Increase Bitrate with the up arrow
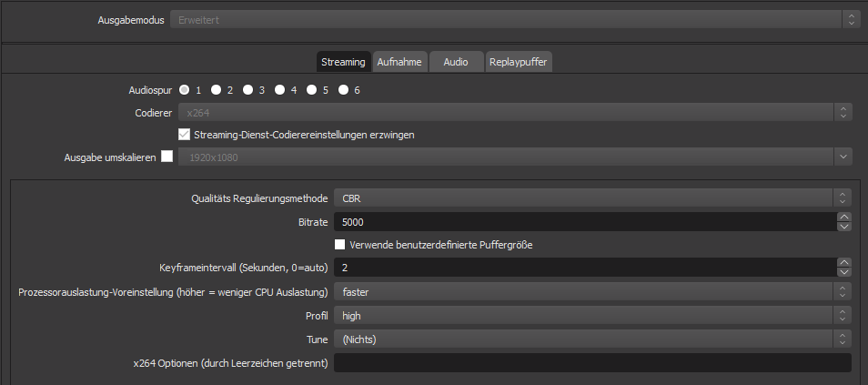The height and width of the screenshot is (385, 868). (844, 218)
